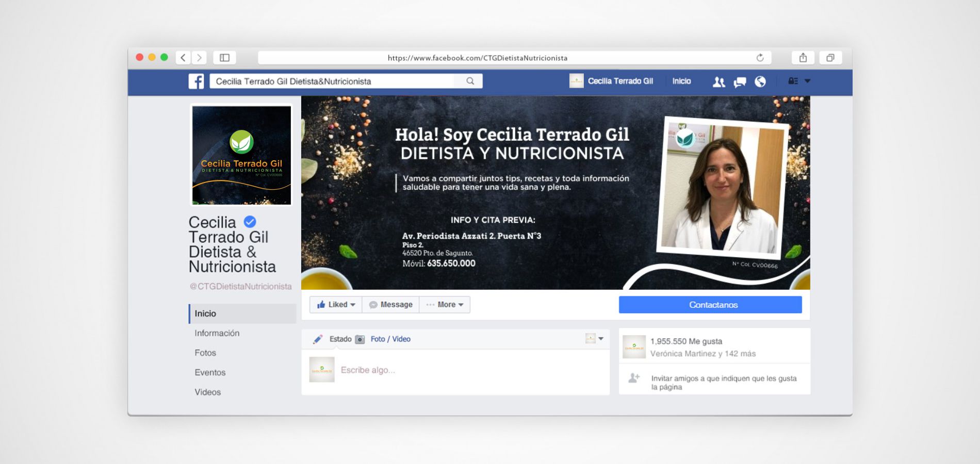Reload the page with refresh icon
This screenshot has height=464, width=980.
tap(760, 58)
